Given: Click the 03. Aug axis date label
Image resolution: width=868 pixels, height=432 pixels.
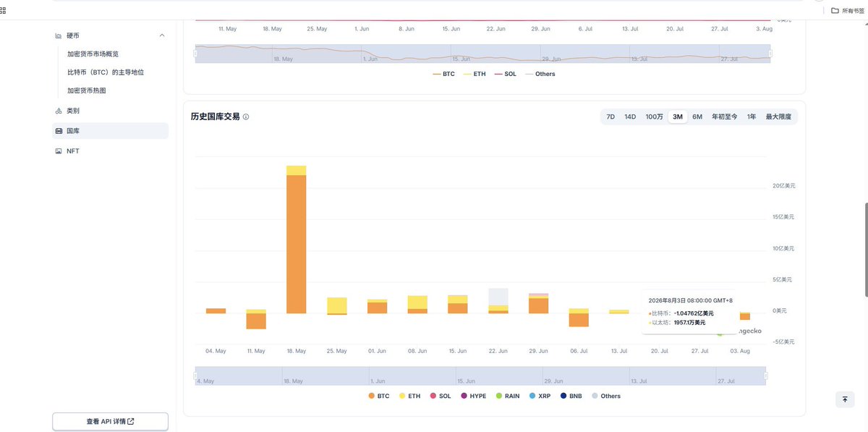Looking at the screenshot, I should pos(740,351).
